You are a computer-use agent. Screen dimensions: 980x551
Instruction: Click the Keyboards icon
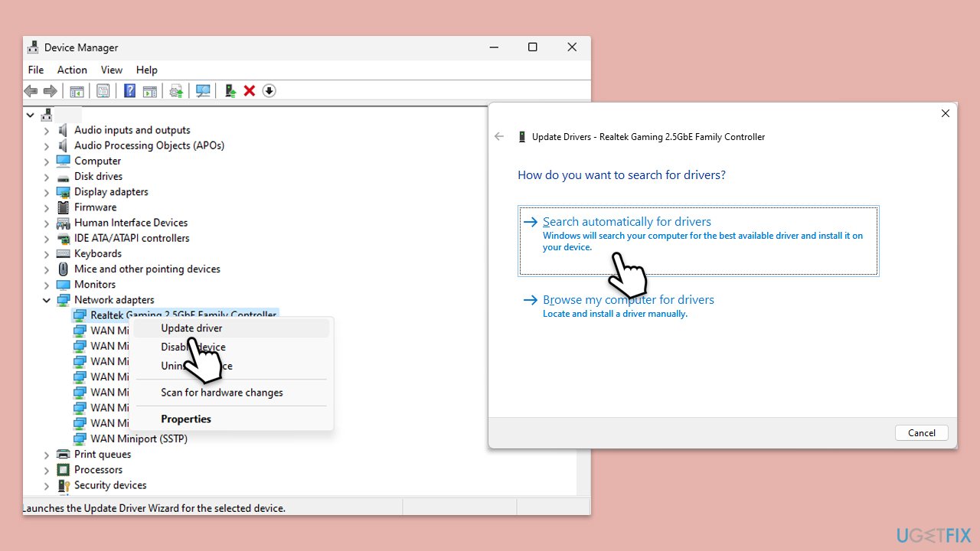point(64,253)
